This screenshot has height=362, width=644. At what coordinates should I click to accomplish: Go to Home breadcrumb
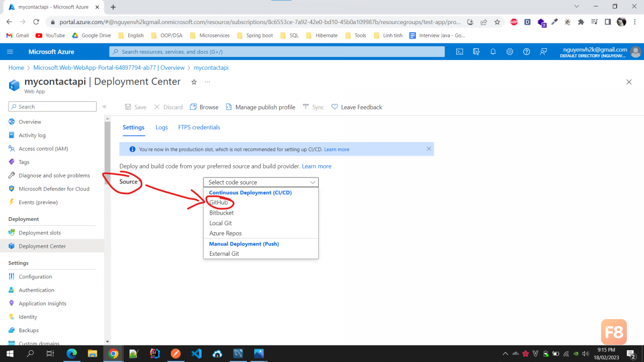[16, 68]
